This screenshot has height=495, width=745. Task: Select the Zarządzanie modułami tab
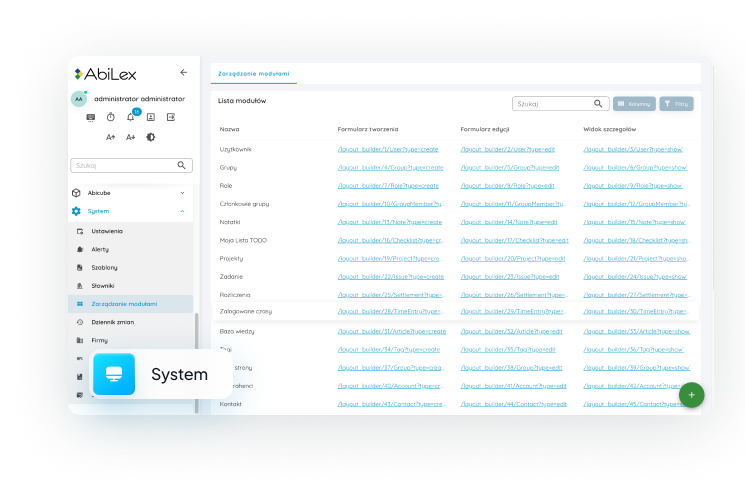coord(254,74)
